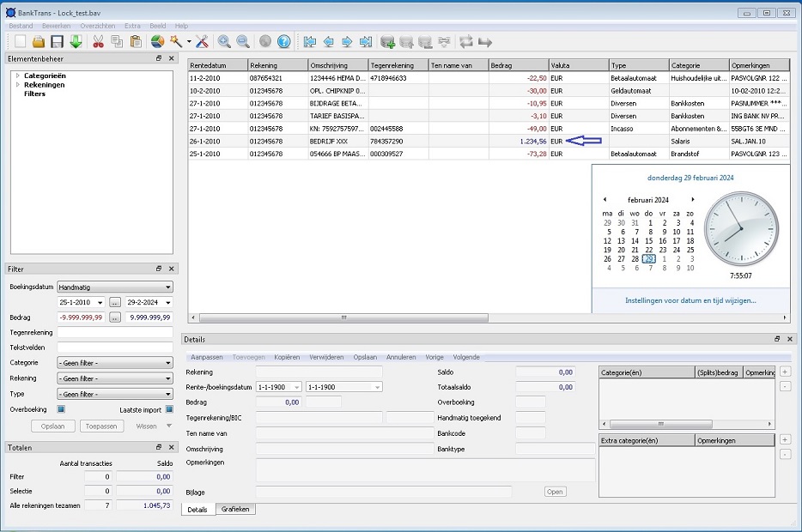The width and height of the screenshot is (802, 532).
Task: Open the pie chart graphs icon
Action: (157, 41)
